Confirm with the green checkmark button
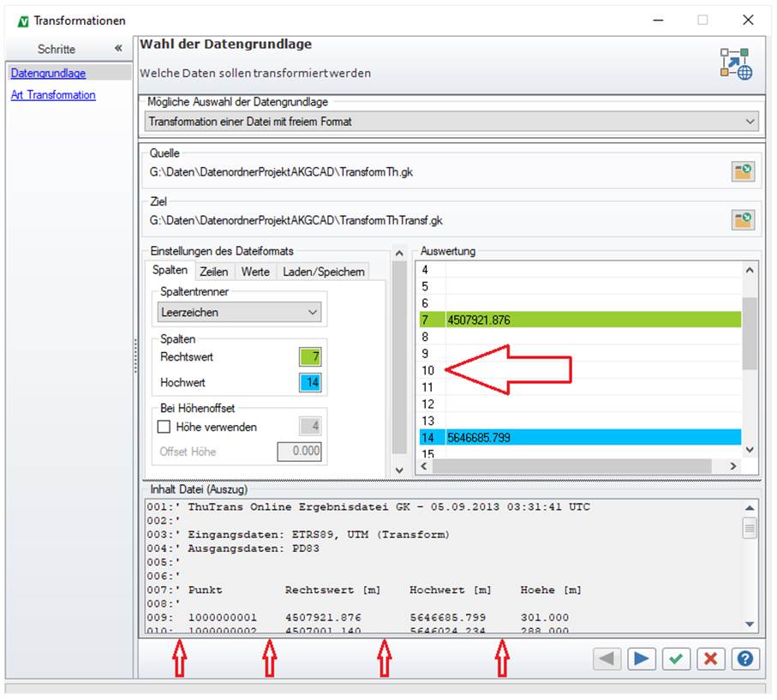The height and width of the screenshot is (700, 777). 676,659
